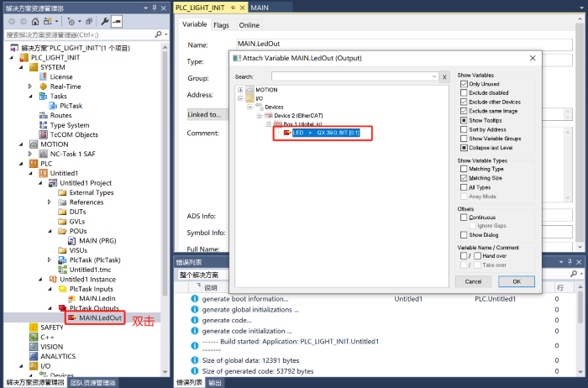Screen dimensions: 588x388
Task: Select the License node icon
Action: 44,76
